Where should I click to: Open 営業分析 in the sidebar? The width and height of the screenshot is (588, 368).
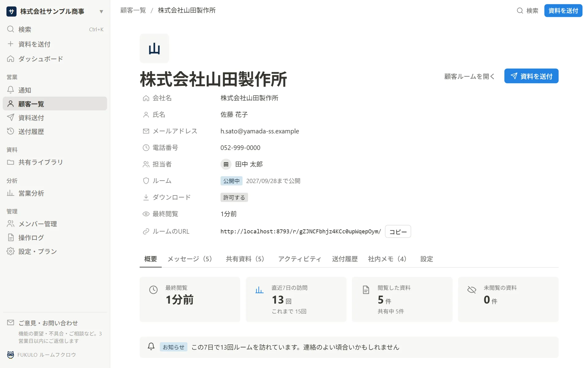[55, 193]
